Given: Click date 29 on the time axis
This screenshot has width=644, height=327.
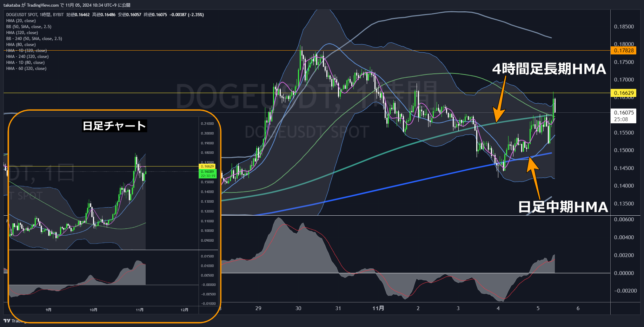Looking at the screenshot, I should (x=258, y=308).
